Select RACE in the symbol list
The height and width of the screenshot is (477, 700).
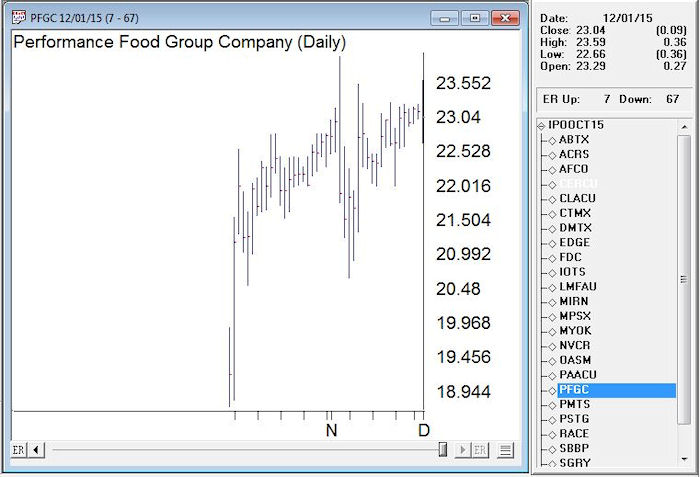tap(574, 434)
